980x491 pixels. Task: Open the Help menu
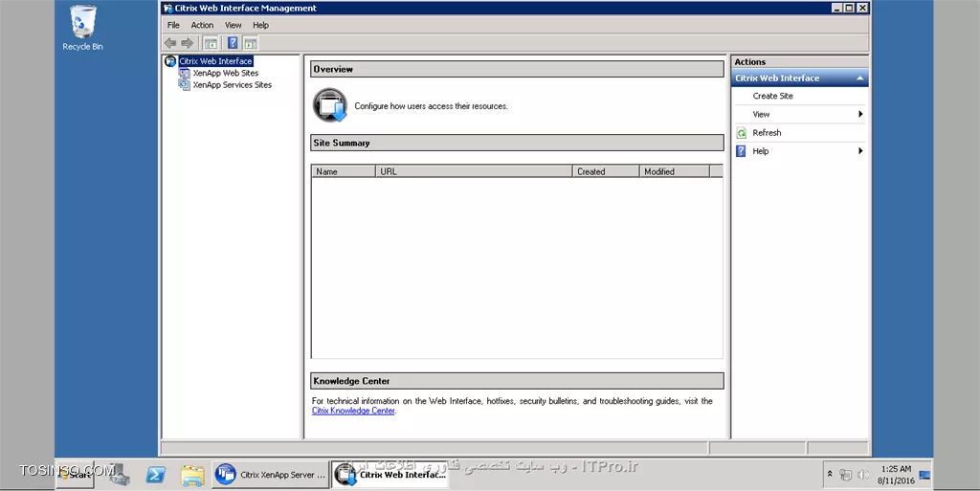click(x=260, y=25)
